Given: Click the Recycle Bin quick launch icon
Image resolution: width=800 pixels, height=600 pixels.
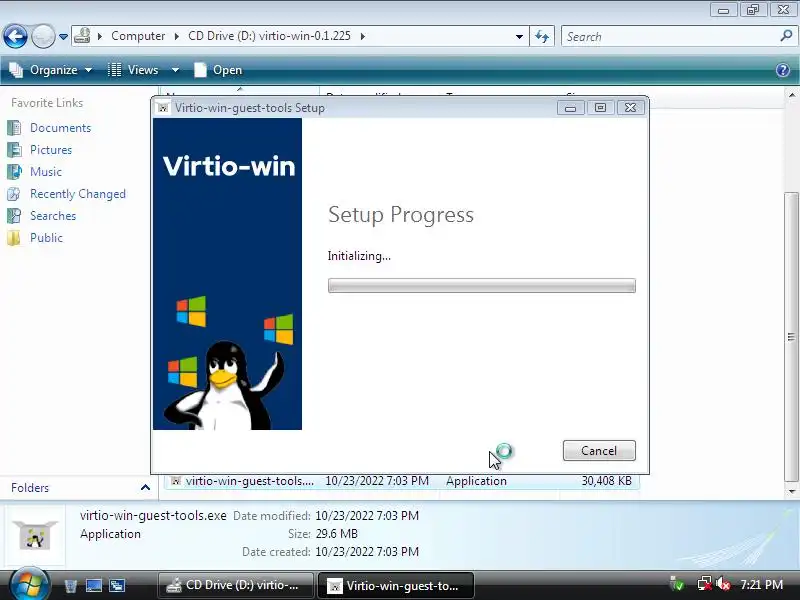Looking at the screenshot, I should tap(70, 586).
